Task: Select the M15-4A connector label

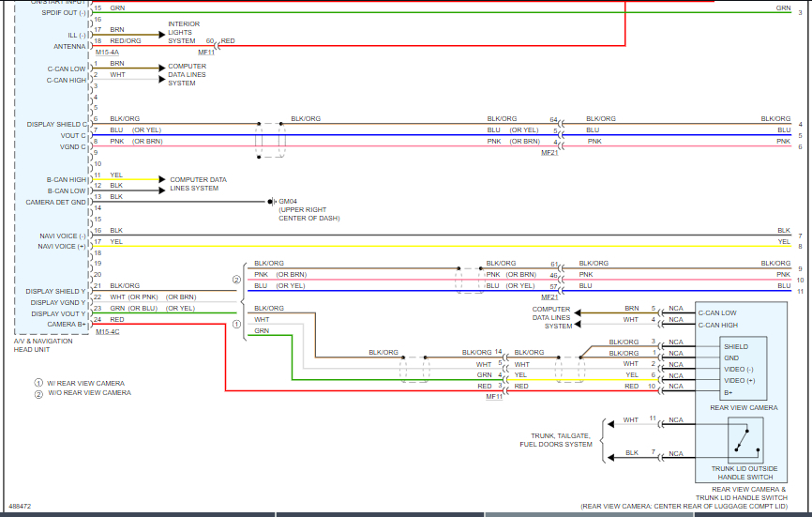Action: coord(107,53)
